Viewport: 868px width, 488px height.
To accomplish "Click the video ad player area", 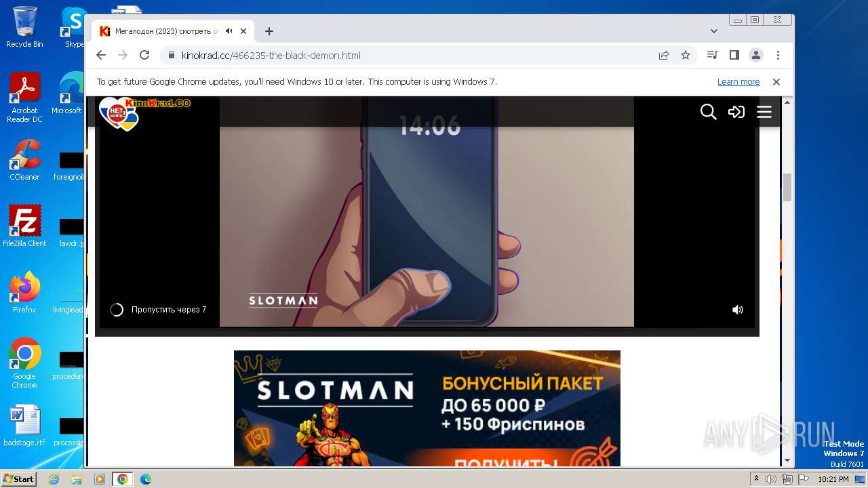I will [x=427, y=211].
